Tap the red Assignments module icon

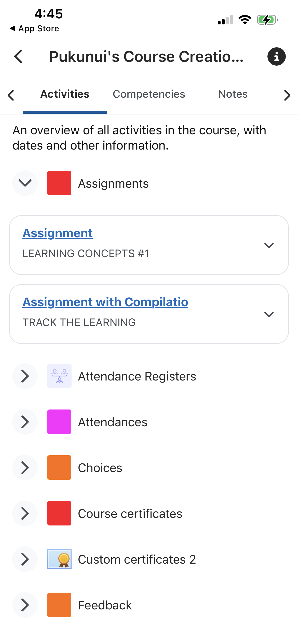[59, 183]
